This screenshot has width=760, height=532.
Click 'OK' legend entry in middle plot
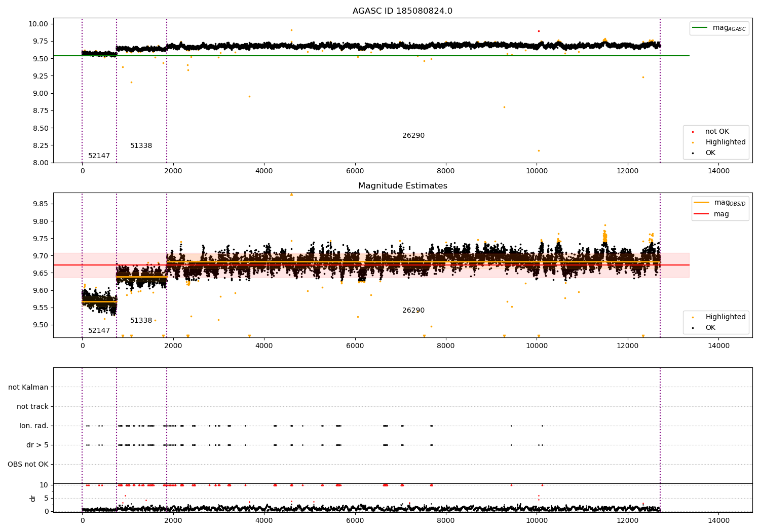click(705, 328)
